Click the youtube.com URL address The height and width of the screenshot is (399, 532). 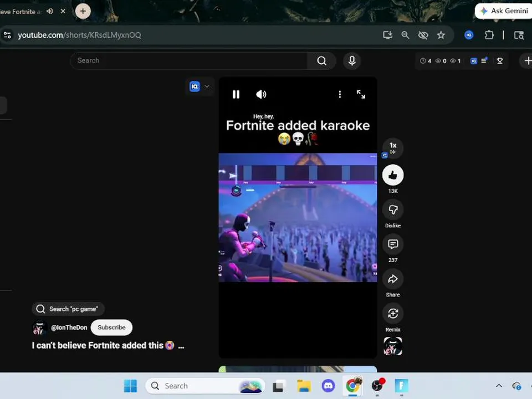79,35
